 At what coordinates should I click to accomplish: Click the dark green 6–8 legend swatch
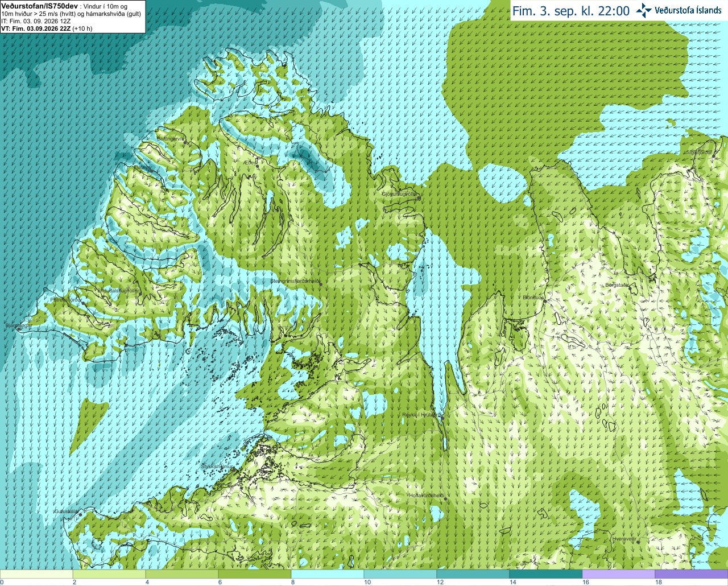[x=255, y=574]
